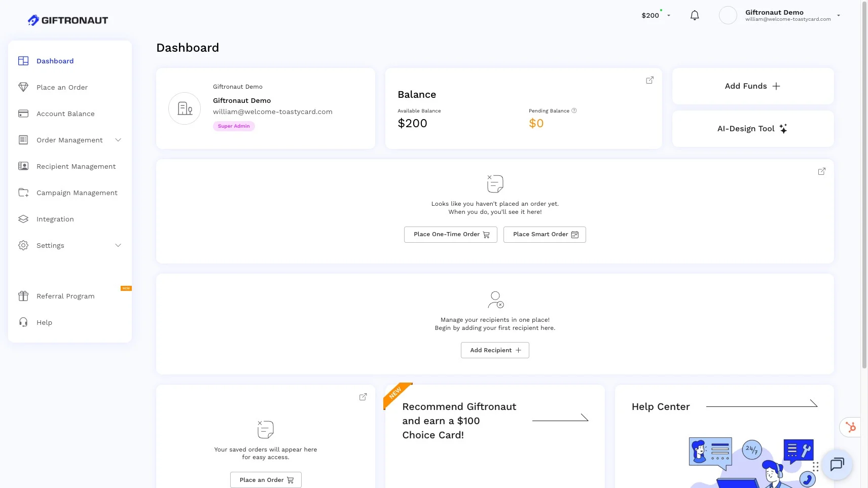The image size is (868, 488).
Task: Open saved orders card external link icon
Action: pyautogui.click(x=363, y=397)
